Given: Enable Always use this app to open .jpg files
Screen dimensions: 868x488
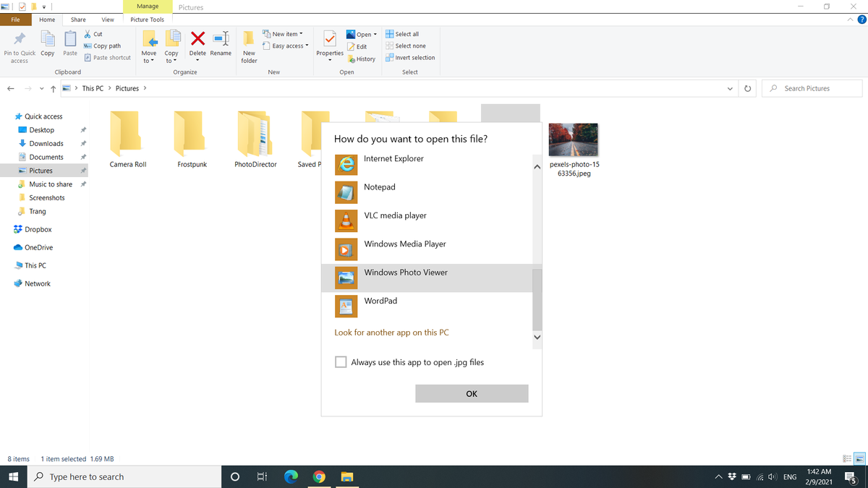Looking at the screenshot, I should tap(340, 361).
